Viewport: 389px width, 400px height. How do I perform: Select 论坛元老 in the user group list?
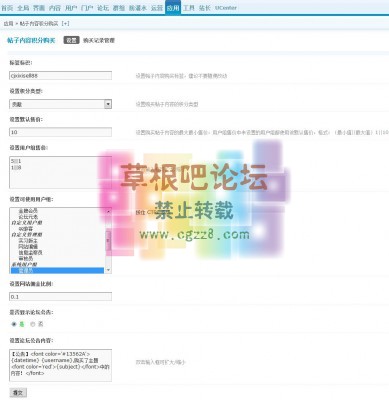click(x=28, y=217)
